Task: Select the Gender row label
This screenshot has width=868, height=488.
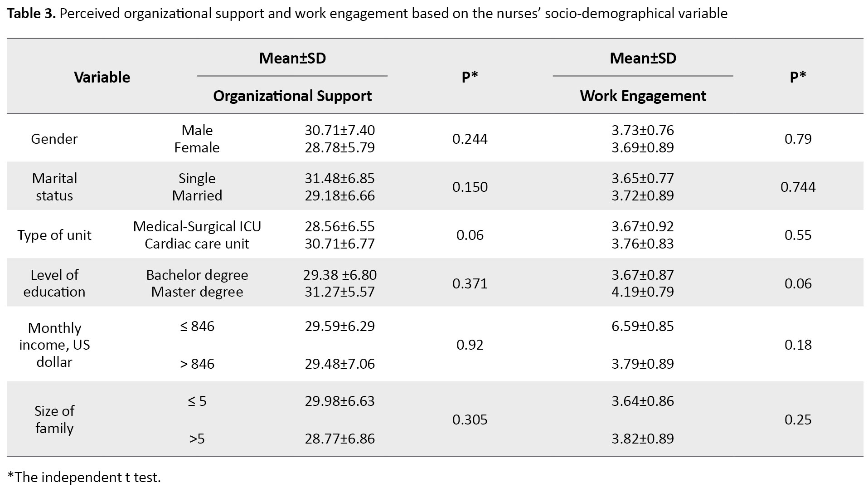Action: [x=54, y=139]
